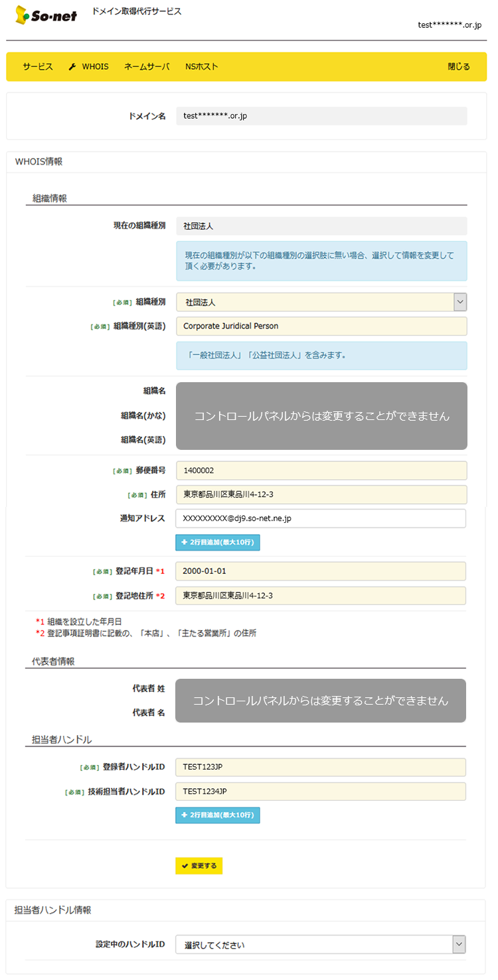Click the 技術担当者ハンドルID field
The height and width of the screenshot is (980, 498).
(x=321, y=792)
